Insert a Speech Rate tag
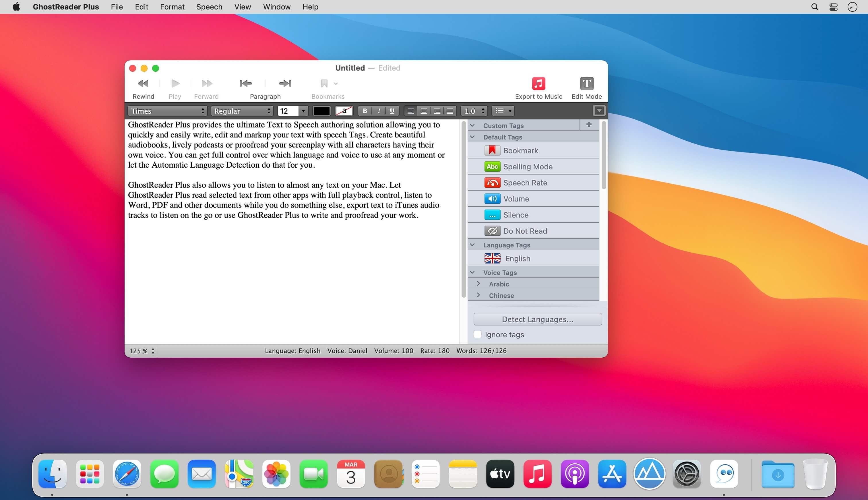868x500 pixels. pyautogui.click(x=534, y=183)
